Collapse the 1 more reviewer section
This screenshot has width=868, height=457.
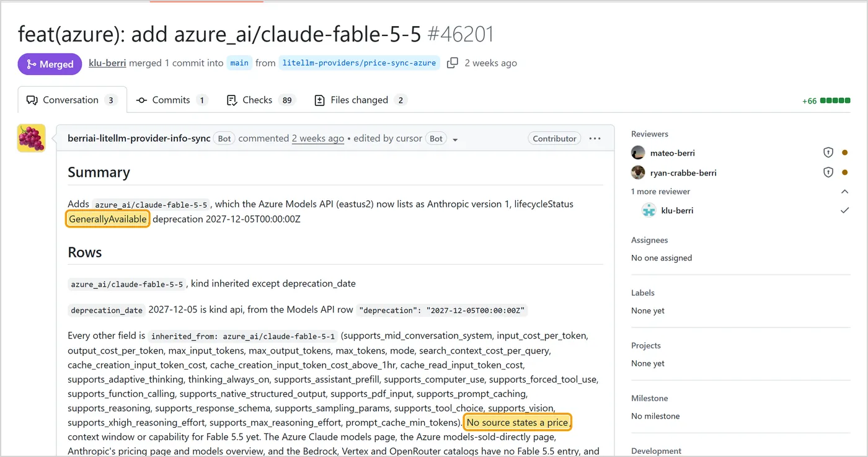coord(844,192)
